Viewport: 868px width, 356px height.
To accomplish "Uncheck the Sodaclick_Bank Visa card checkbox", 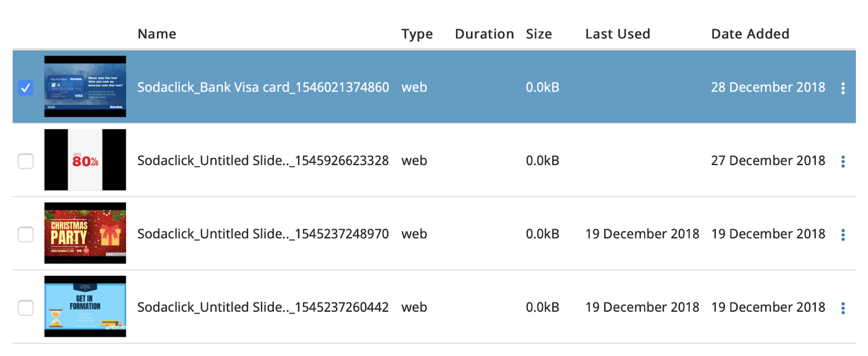I will [x=26, y=88].
